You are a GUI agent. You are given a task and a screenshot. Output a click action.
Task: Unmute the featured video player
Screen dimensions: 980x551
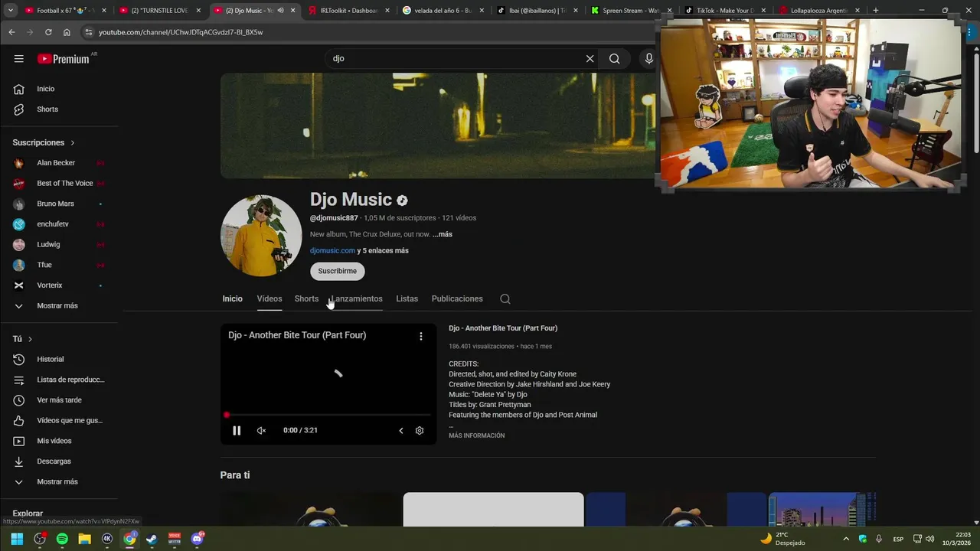261,431
